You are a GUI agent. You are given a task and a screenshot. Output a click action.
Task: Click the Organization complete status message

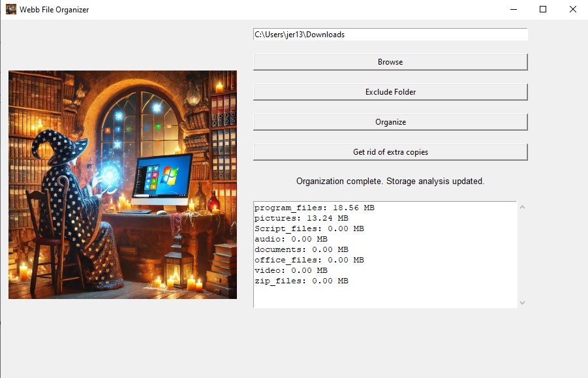pyautogui.click(x=390, y=181)
